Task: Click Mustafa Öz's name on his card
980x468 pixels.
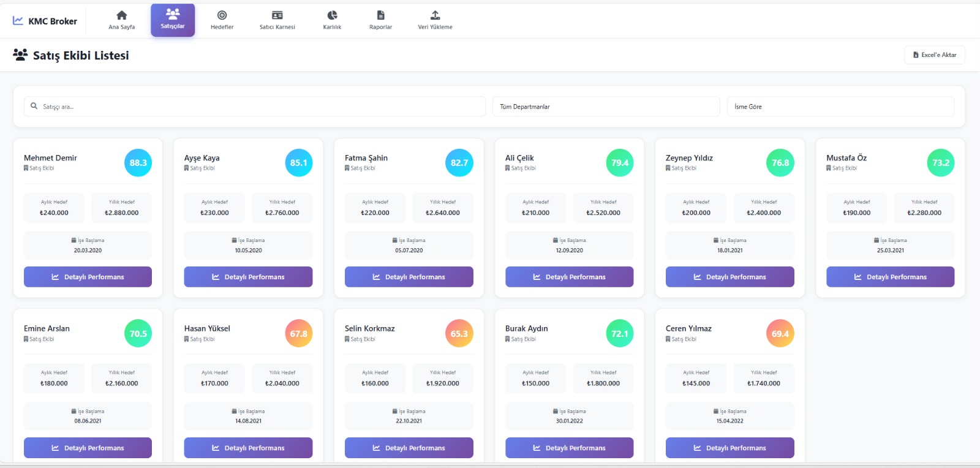Action: point(846,158)
